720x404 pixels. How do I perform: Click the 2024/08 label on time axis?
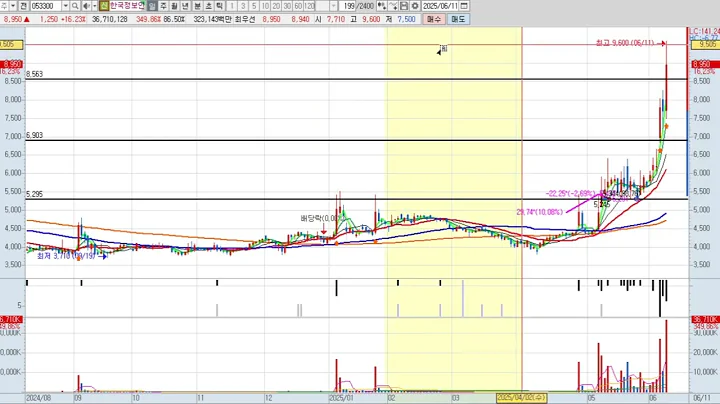[x=39, y=398]
